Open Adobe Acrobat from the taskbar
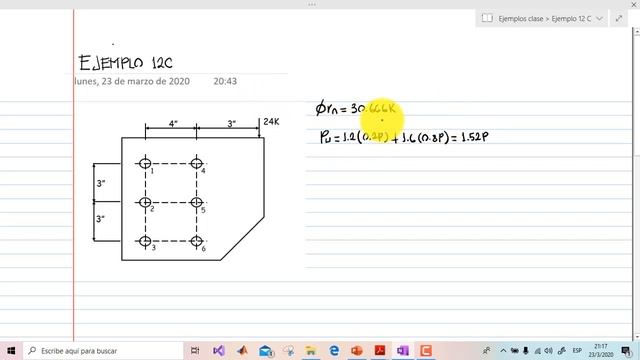 point(380,351)
